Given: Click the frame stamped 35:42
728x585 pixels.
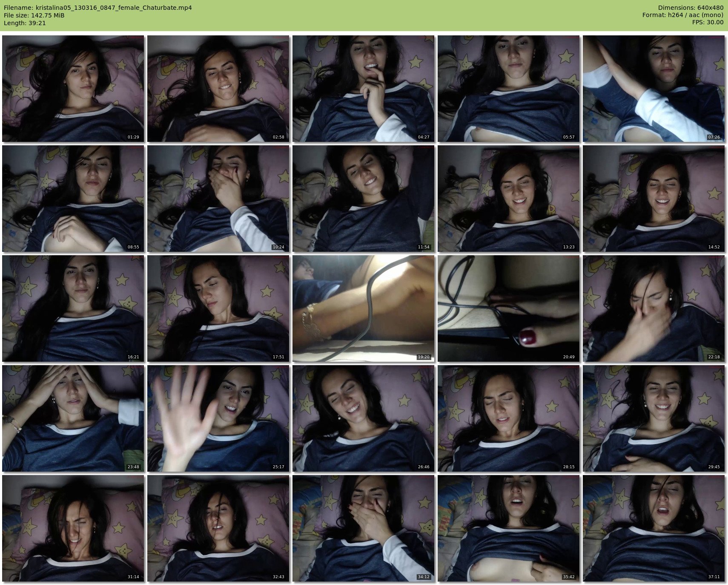Looking at the screenshot, I should tap(508, 528).
